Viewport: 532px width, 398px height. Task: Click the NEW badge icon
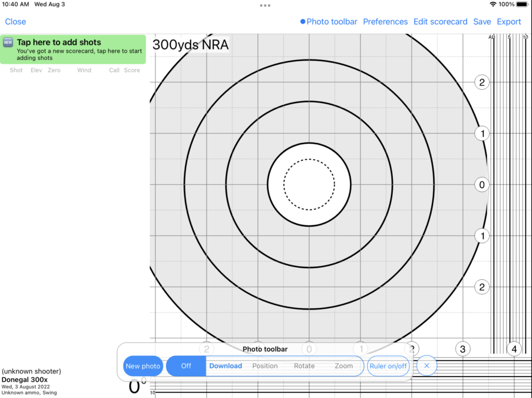point(8,43)
